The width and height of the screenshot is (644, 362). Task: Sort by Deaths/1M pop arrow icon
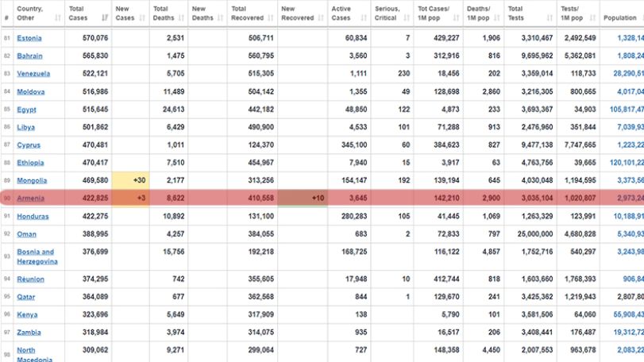[x=496, y=17]
